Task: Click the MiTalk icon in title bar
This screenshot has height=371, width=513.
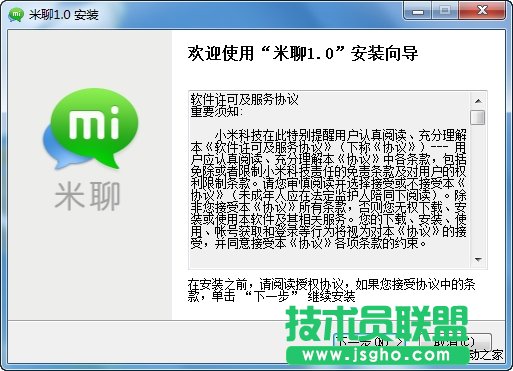Action: click(x=16, y=14)
